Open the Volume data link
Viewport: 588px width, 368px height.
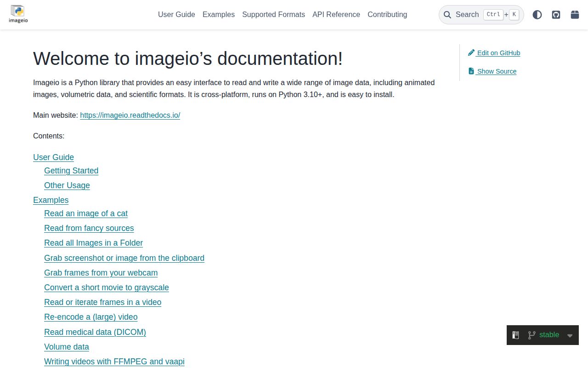pyautogui.click(x=67, y=347)
